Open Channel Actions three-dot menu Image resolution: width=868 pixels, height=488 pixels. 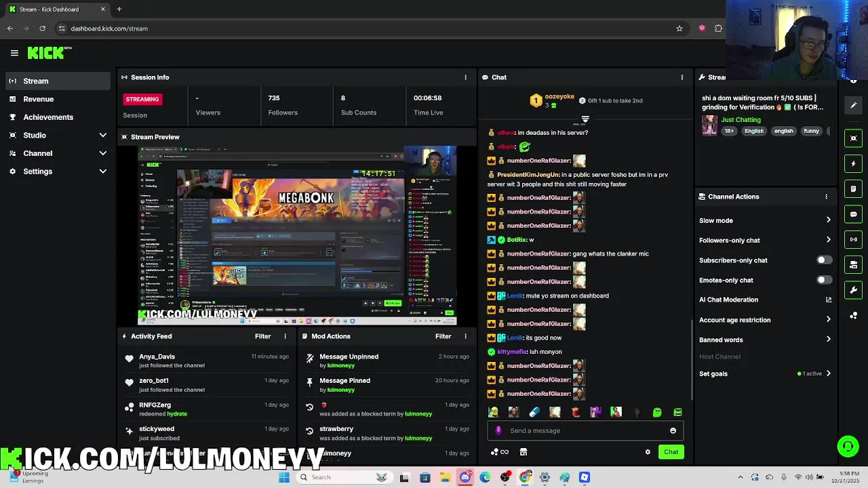pyautogui.click(x=826, y=197)
